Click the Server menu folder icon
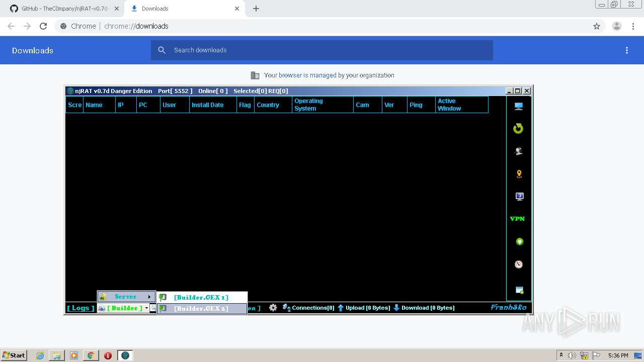 click(103, 297)
